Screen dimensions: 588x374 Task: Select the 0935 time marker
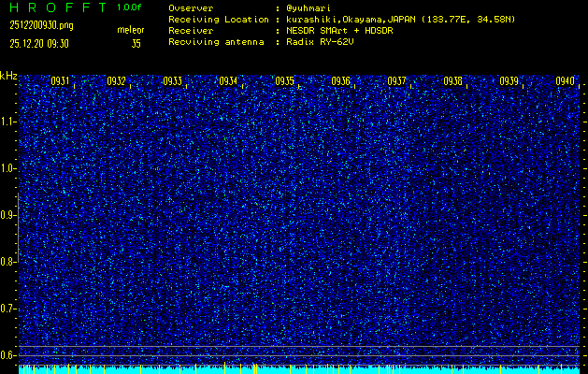click(x=284, y=81)
